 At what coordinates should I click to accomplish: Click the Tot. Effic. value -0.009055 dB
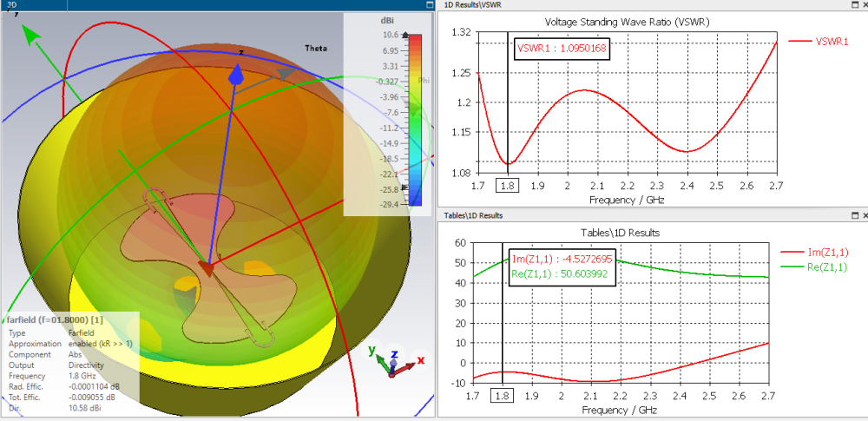pos(91,398)
